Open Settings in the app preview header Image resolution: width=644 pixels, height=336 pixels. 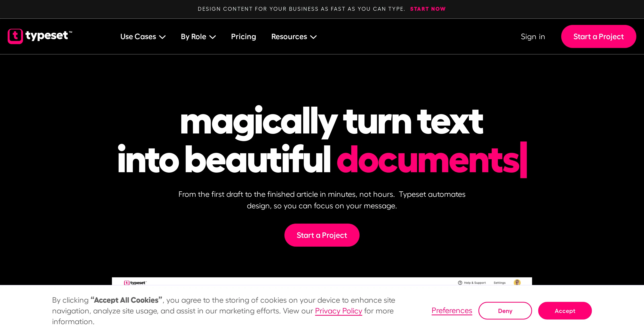[x=499, y=283]
